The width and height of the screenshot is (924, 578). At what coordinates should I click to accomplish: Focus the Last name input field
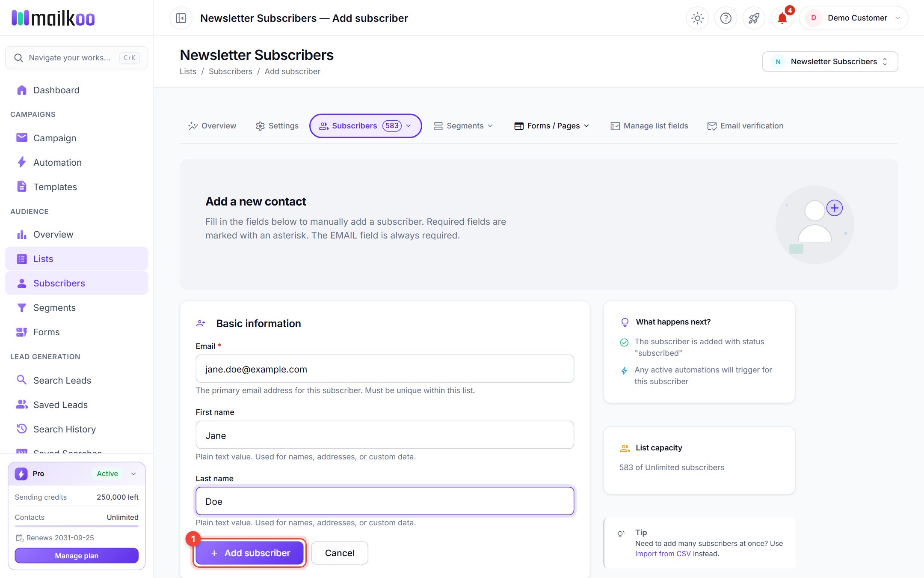pyautogui.click(x=385, y=501)
